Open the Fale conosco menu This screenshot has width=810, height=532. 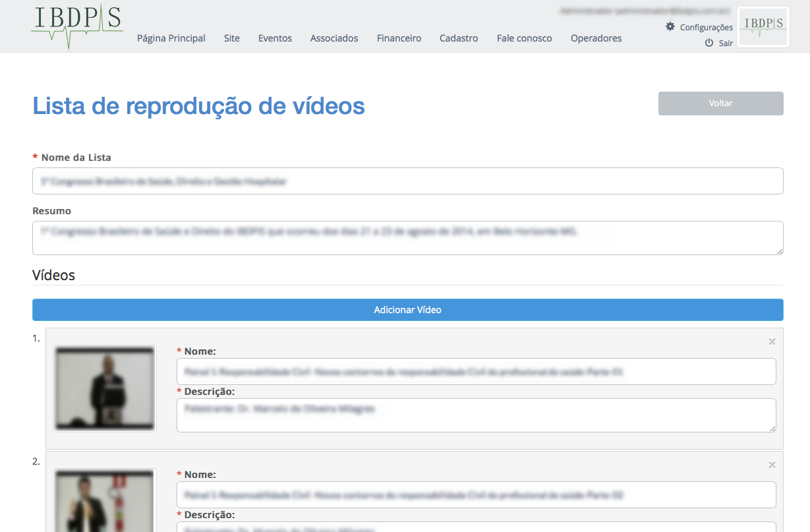525,38
